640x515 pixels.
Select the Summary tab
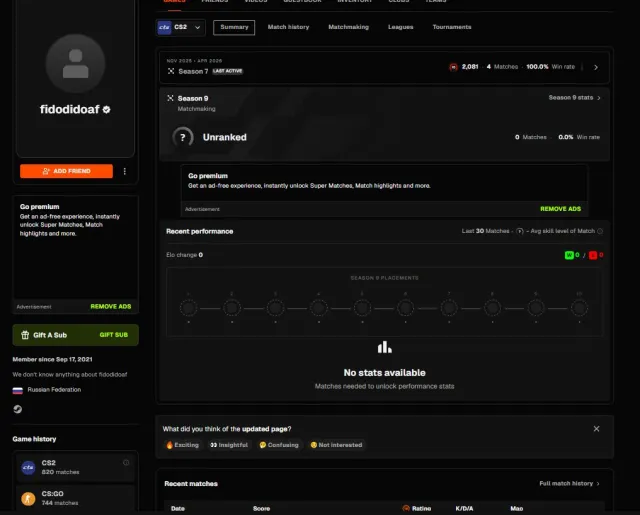[234, 27]
